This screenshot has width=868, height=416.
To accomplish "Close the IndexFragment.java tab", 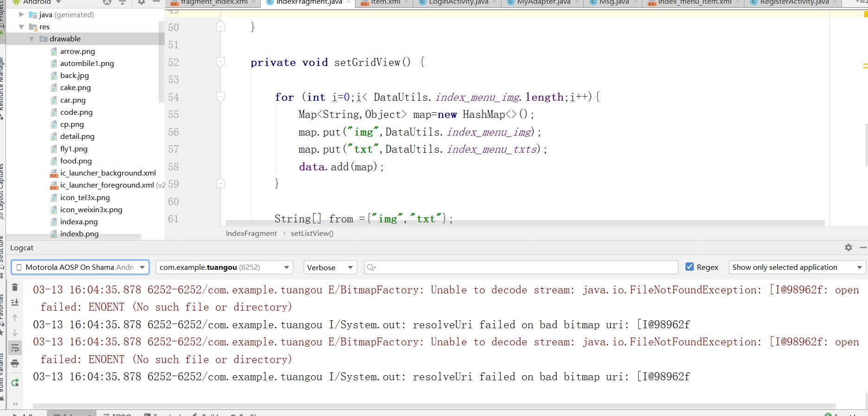I will (x=348, y=2).
